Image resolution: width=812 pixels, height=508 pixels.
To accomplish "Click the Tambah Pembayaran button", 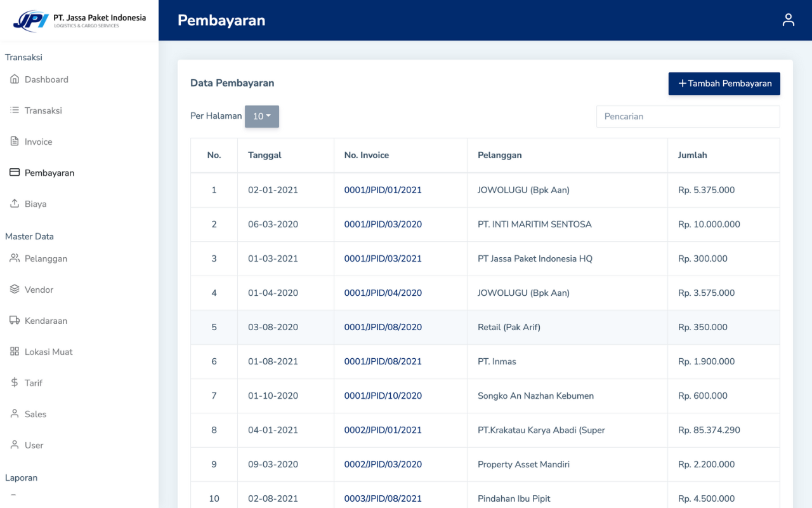I will click(724, 83).
